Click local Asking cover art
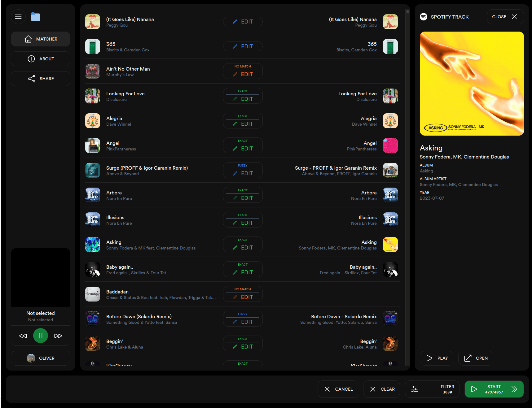532x408 pixels. [x=93, y=245]
